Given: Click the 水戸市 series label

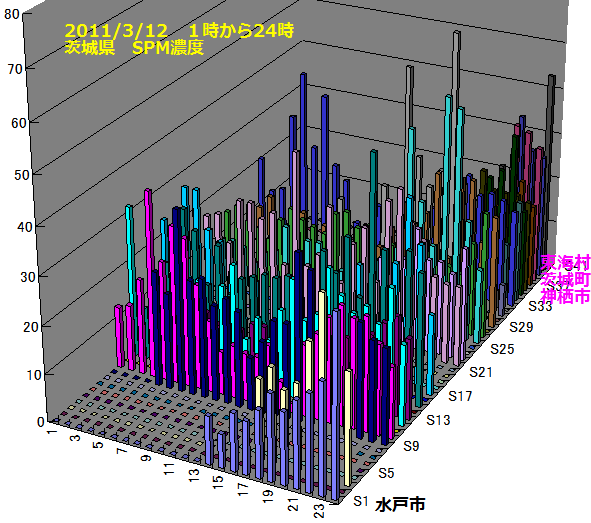Looking at the screenshot, I should coord(400,505).
